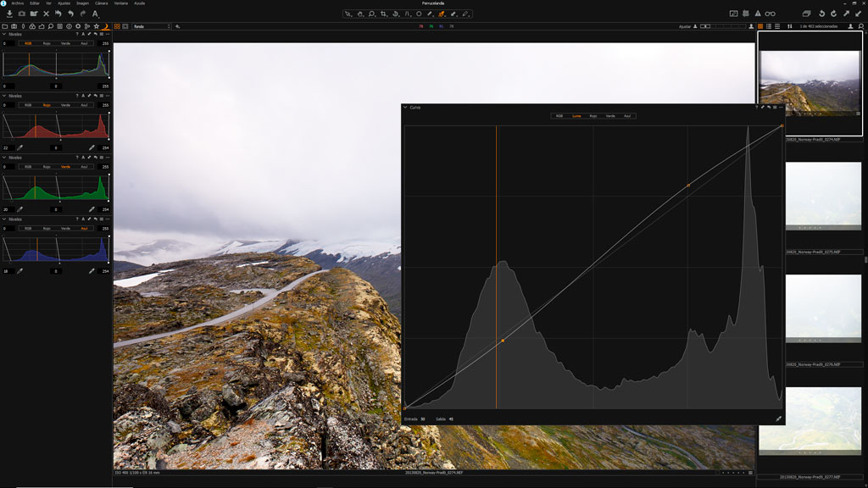Select the zoom magnifier cursor tool
Viewport: 868px width, 488px height.
[x=372, y=14]
